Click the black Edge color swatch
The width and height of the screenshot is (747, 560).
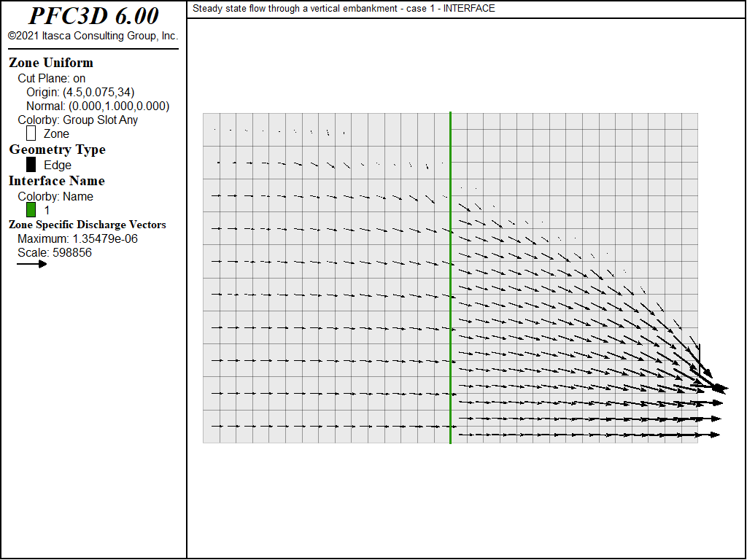(31, 165)
